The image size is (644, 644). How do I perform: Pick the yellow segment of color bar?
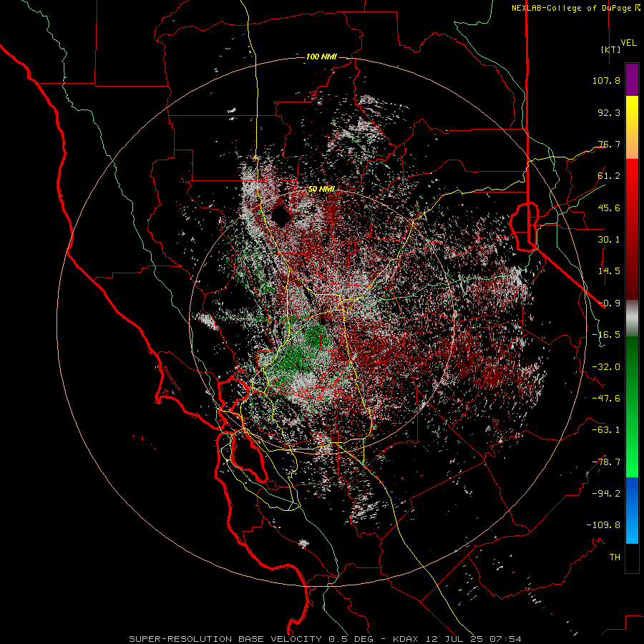point(632,127)
